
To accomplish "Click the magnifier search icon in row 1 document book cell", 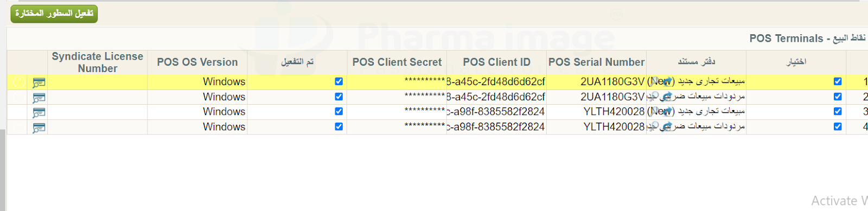I will (x=654, y=81).
